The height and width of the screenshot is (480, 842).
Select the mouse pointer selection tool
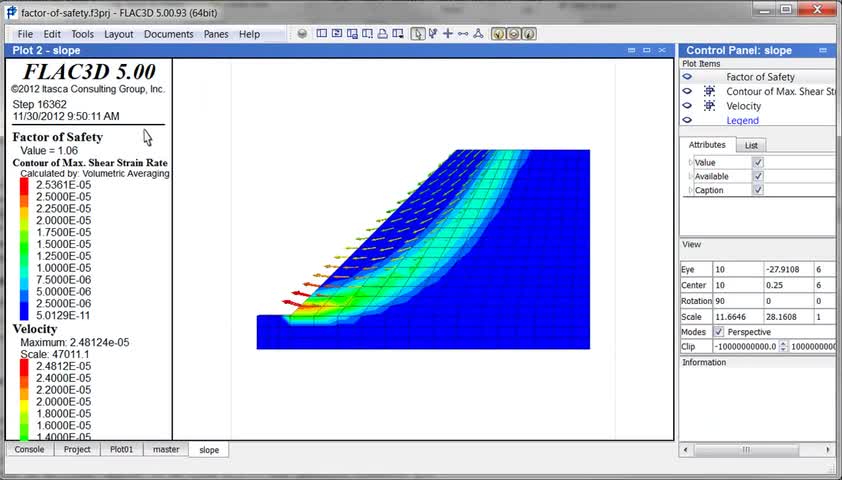coord(417,34)
